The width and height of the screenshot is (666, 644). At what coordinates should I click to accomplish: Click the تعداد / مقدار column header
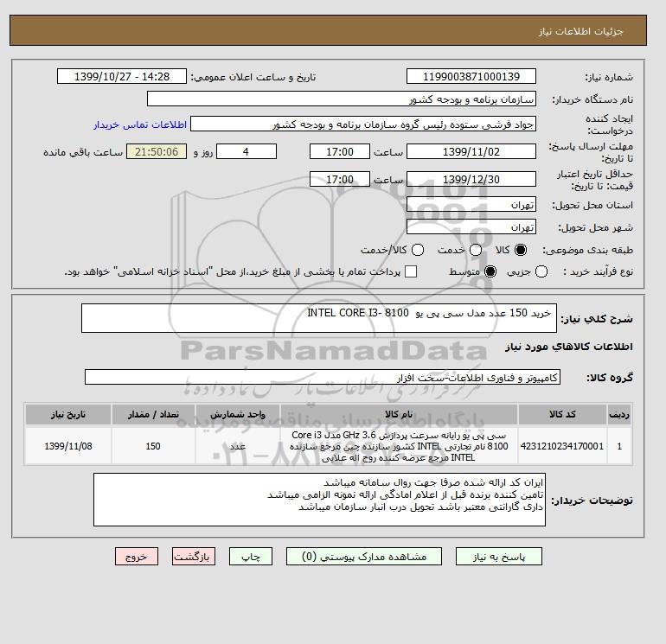(x=153, y=414)
